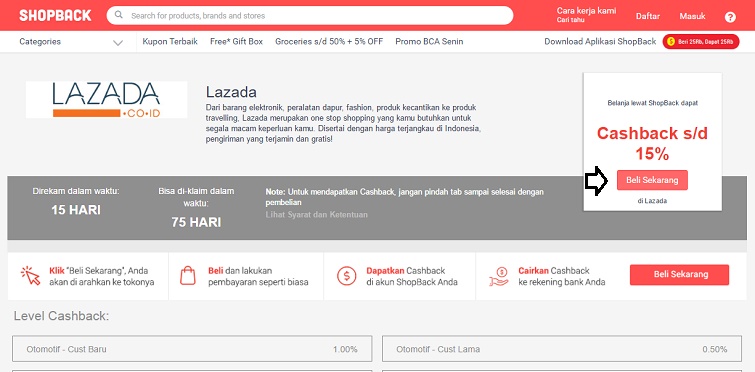Click the 'di Lazada' text below button

pyautogui.click(x=652, y=201)
